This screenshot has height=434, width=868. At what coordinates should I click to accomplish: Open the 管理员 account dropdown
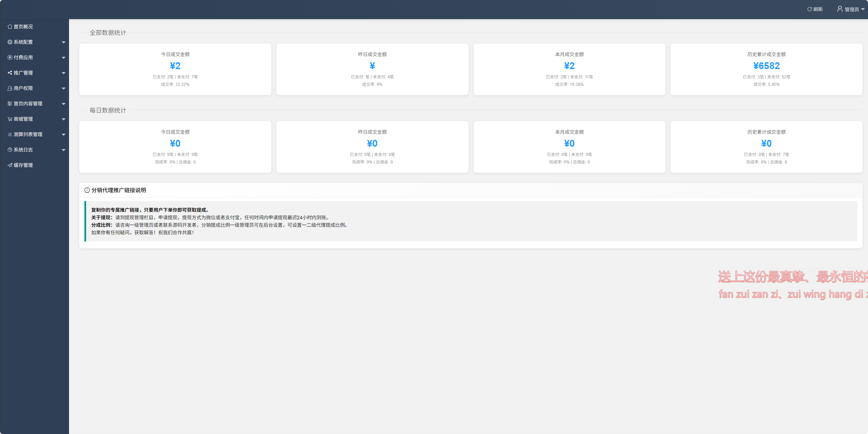851,9
